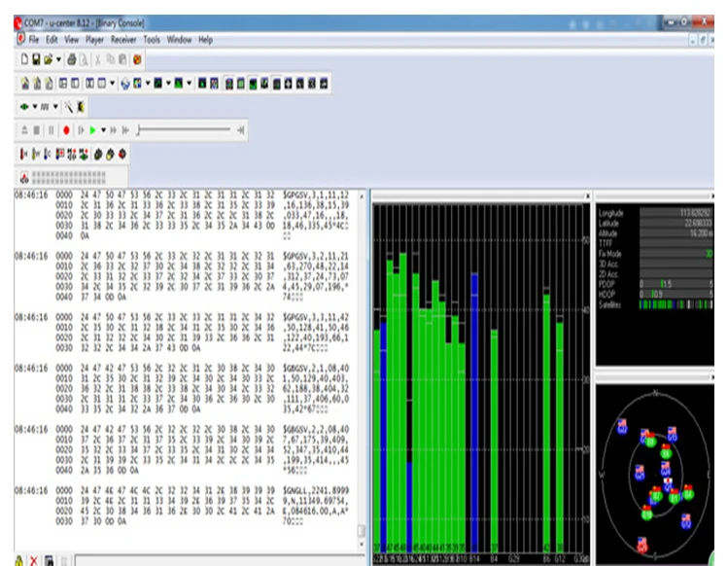This screenshot has height=566, width=728.
Task: Open Google Earth globe view icon
Action: pyautogui.click(x=124, y=84)
